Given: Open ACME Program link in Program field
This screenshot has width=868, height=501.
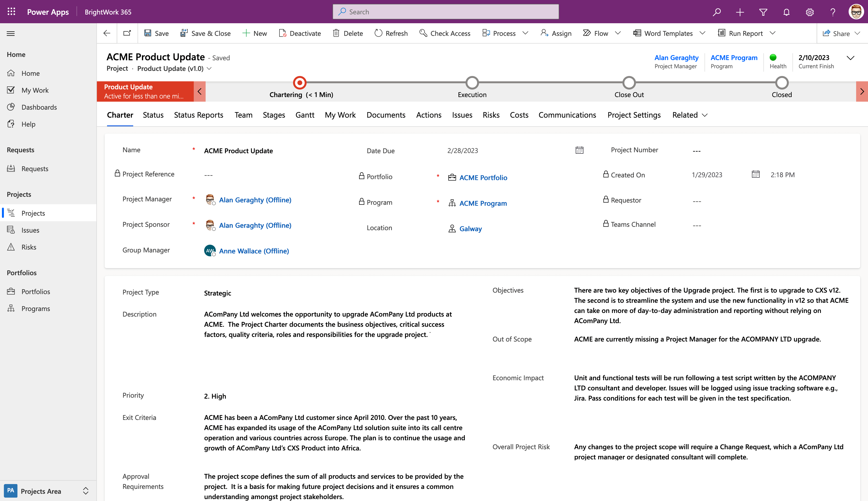Looking at the screenshot, I should [x=483, y=203].
